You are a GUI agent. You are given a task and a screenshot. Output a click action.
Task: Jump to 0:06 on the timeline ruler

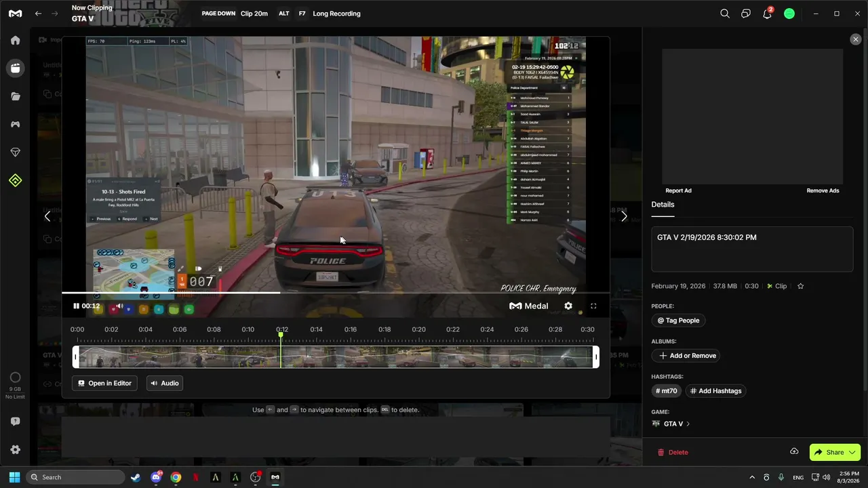[180, 329]
